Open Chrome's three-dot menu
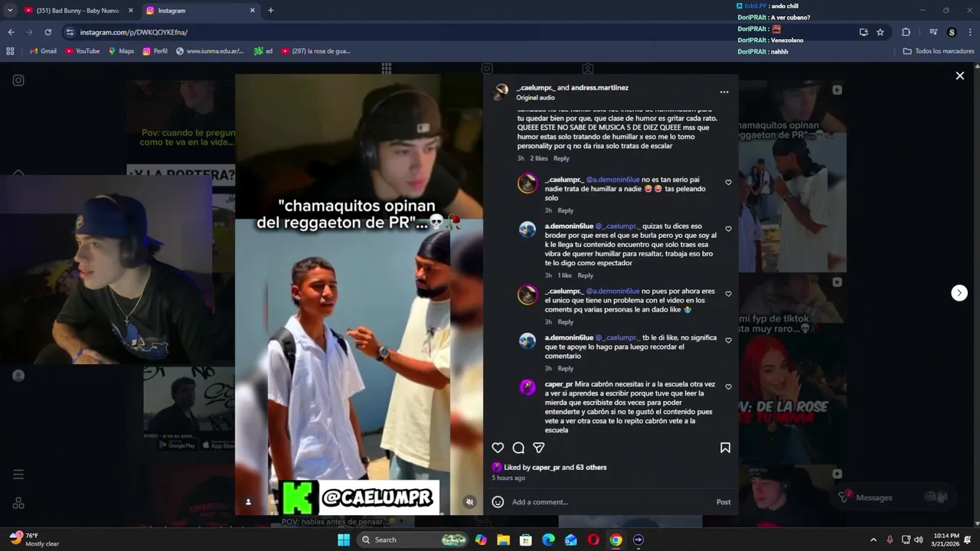Viewport: 980px width, 551px height. 969,32
